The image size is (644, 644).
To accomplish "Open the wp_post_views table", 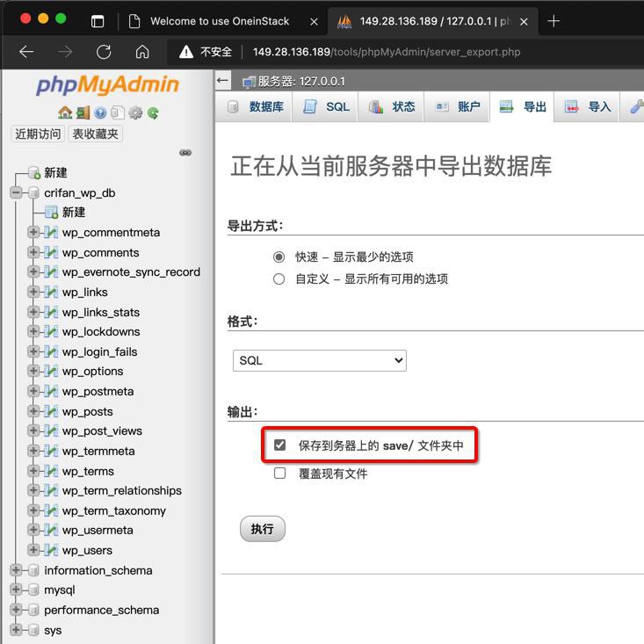I will [102, 431].
